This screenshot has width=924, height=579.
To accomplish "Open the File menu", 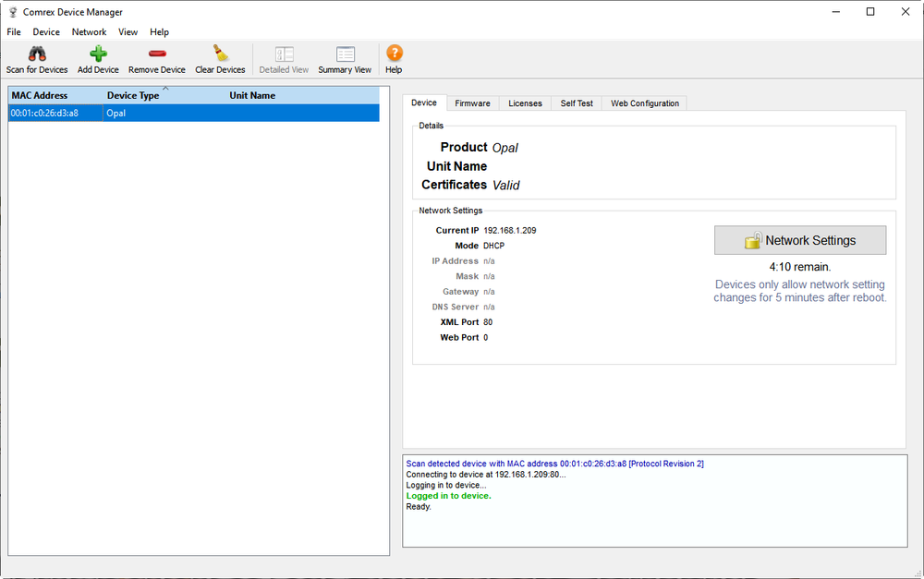I will pos(14,31).
